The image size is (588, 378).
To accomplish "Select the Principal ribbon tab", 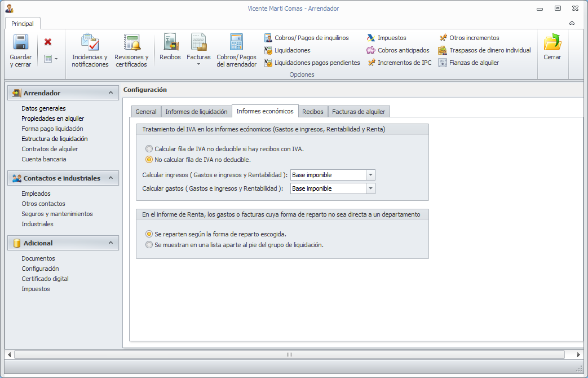I will tap(23, 24).
